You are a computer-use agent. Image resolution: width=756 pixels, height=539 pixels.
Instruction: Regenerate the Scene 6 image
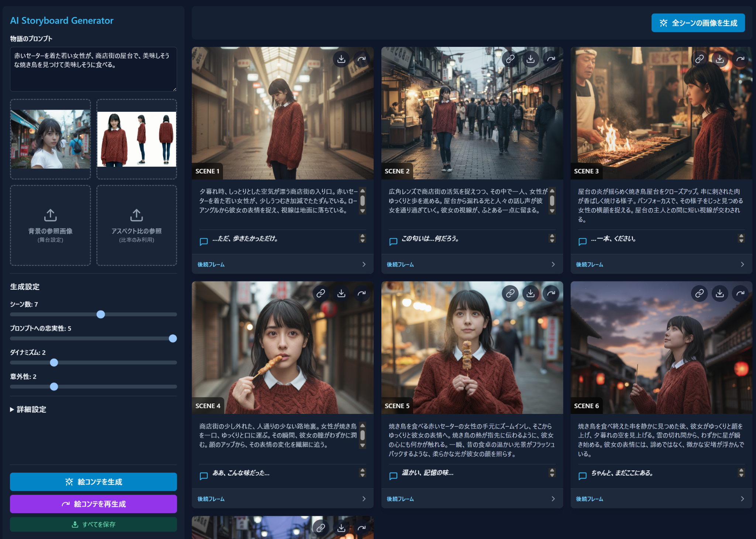(740, 293)
